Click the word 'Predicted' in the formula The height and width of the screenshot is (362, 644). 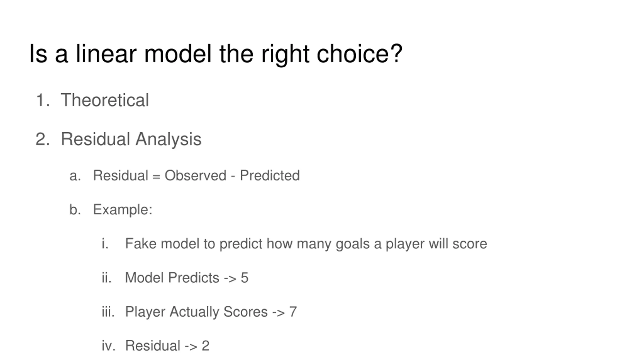[x=270, y=175]
